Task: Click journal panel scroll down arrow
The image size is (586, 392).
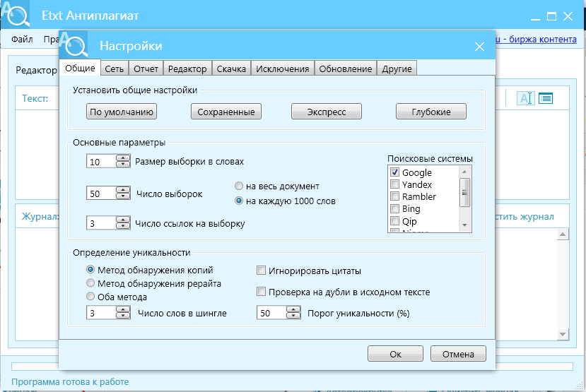Action: pos(563,334)
